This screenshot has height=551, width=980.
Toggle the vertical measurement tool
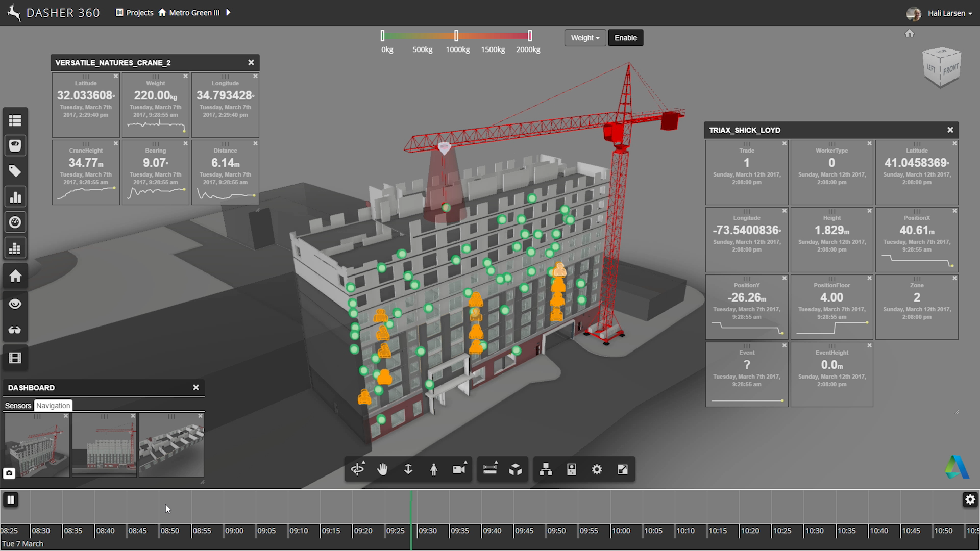point(408,469)
